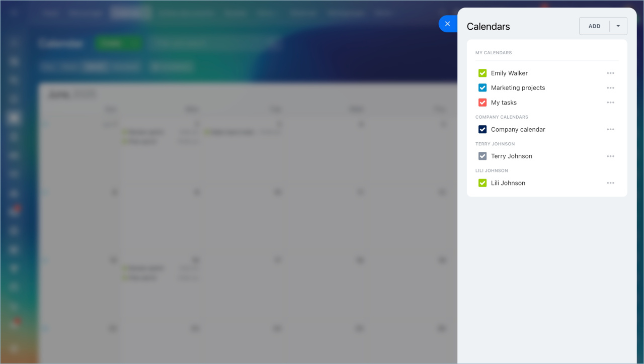644x364 pixels.
Task: Uncheck the Lili Johnson calendar
Action: (x=482, y=183)
